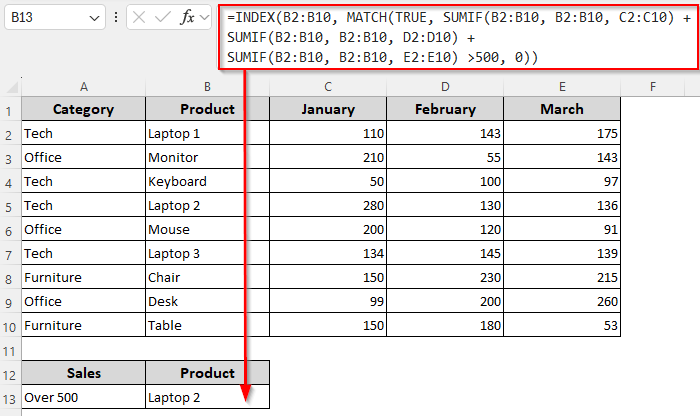This screenshot has width=700, height=416.
Task: Select column C header
Action: pyautogui.click(x=328, y=87)
